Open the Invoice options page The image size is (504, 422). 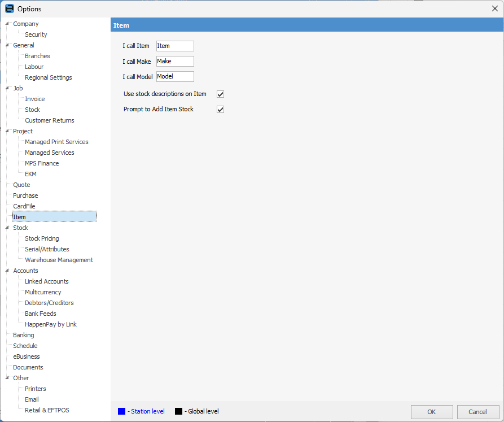(x=35, y=99)
